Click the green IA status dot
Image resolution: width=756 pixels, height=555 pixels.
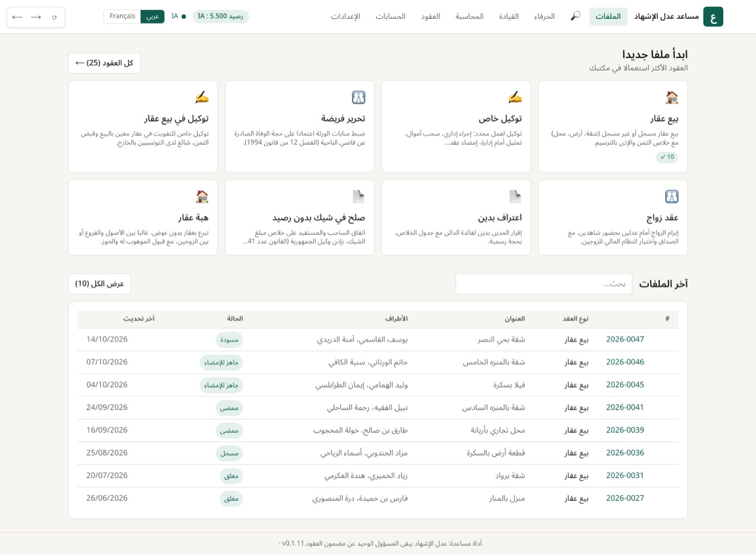pos(184,16)
